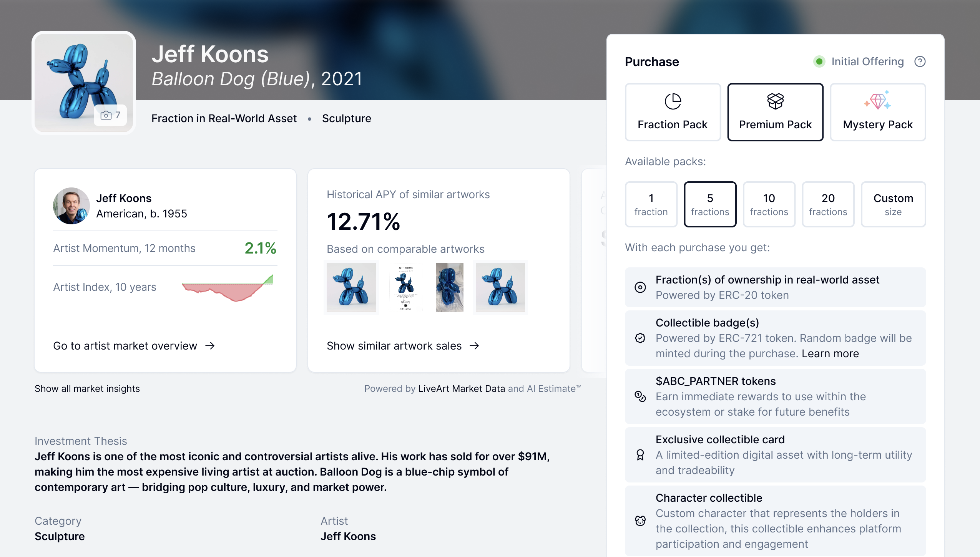This screenshot has width=980, height=557.
Task: Click the Character collectible benefit title
Action: 709,498
